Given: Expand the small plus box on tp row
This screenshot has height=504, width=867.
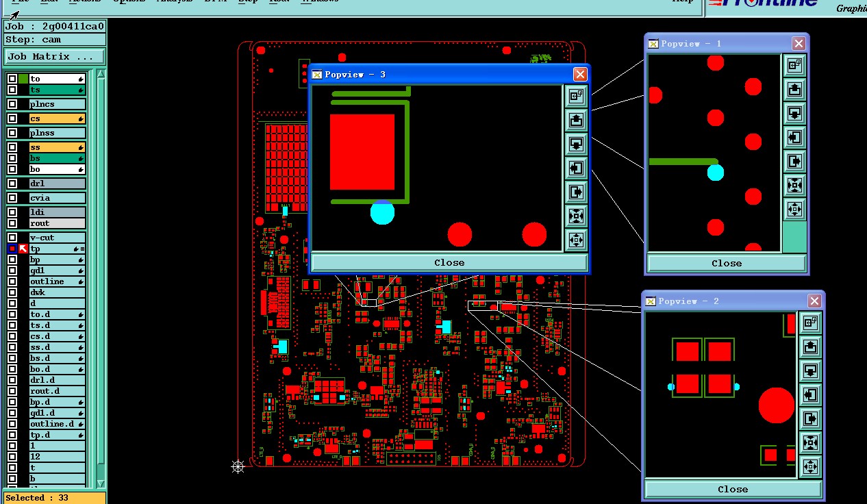Looking at the screenshot, I should [83, 249].
